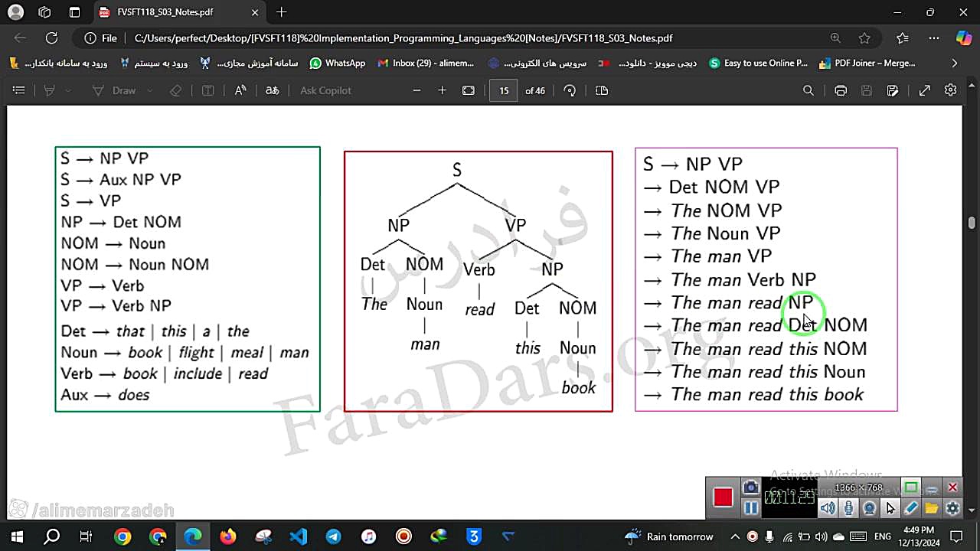Toggle recorder system sound
980x551 pixels.
tap(828, 508)
